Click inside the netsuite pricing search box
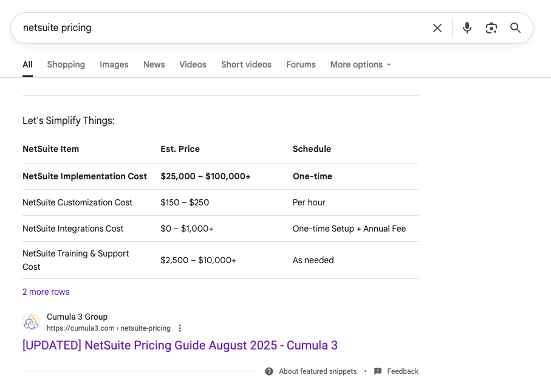 (x=182, y=27)
